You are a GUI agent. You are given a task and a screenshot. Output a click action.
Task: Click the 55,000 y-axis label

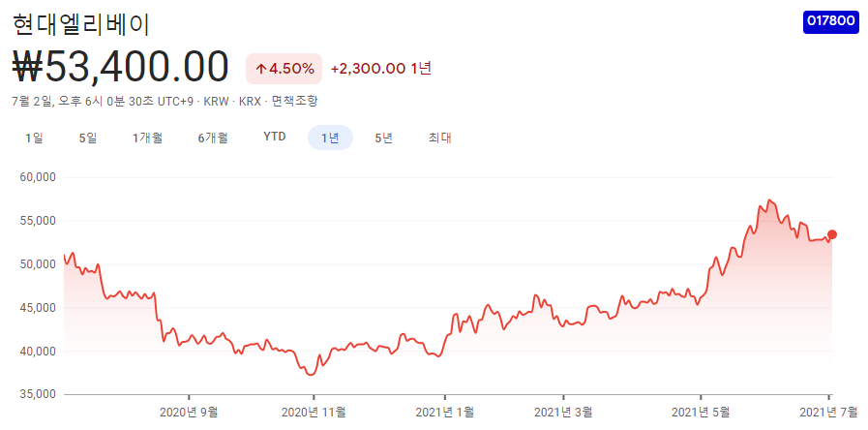[37, 221]
